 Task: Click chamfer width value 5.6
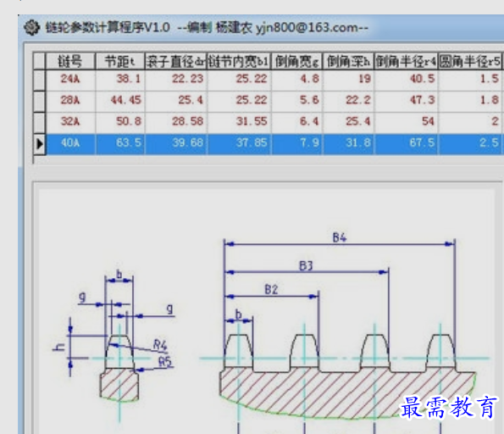click(309, 100)
